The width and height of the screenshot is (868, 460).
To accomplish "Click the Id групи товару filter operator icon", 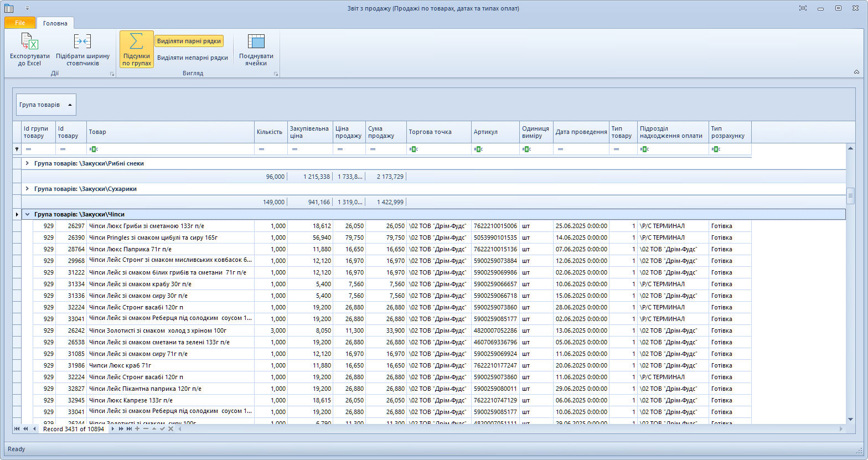I will [x=29, y=149].
